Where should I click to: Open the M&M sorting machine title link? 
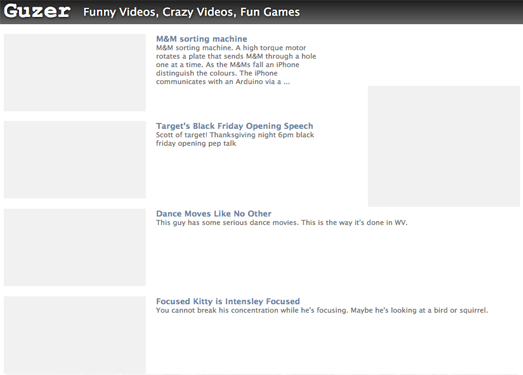(x=201, y=39)
